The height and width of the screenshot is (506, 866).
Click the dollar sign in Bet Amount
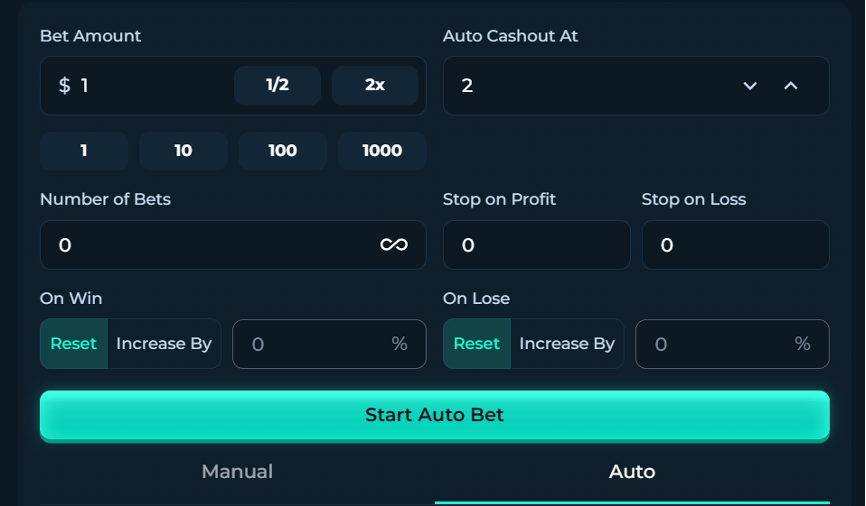[65, 86]
